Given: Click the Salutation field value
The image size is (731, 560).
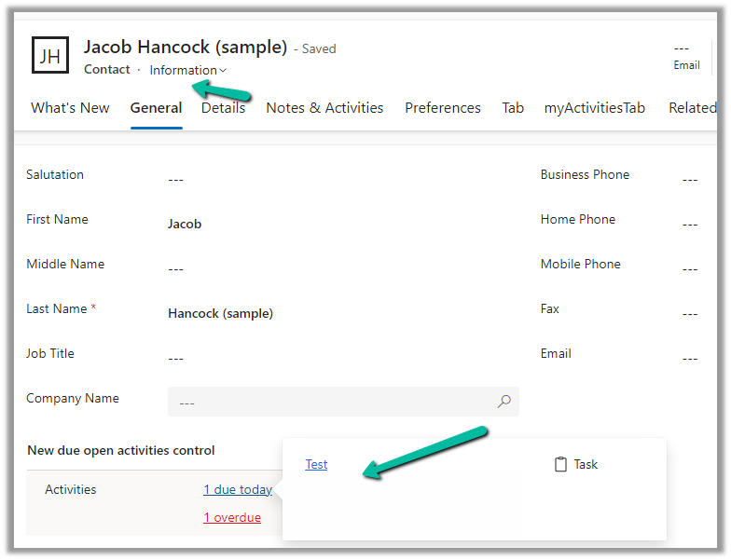Looking at the screenshot, I should [x=176, y=179].
